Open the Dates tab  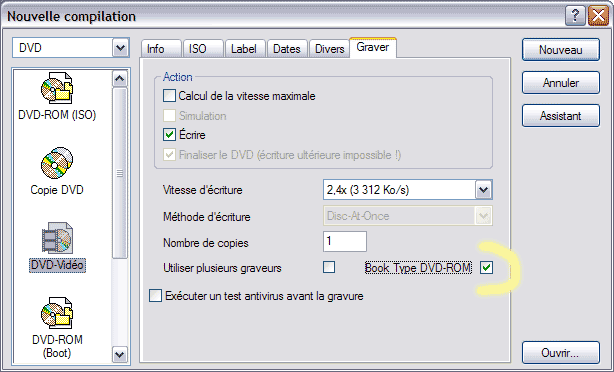[x=287, y=49]
